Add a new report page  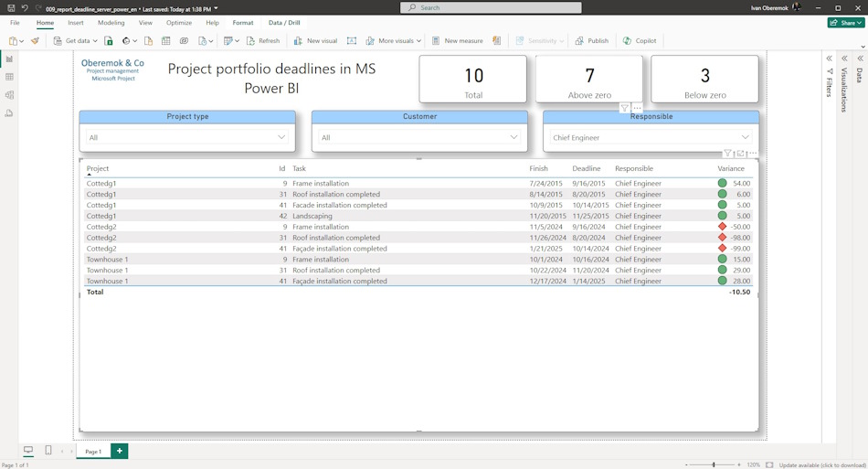click(120, 452)
